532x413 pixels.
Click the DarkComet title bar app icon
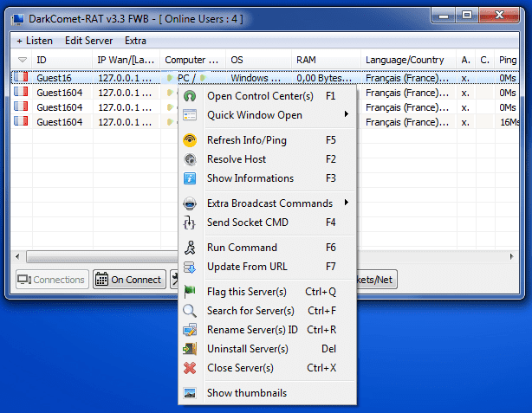[17, 19]
